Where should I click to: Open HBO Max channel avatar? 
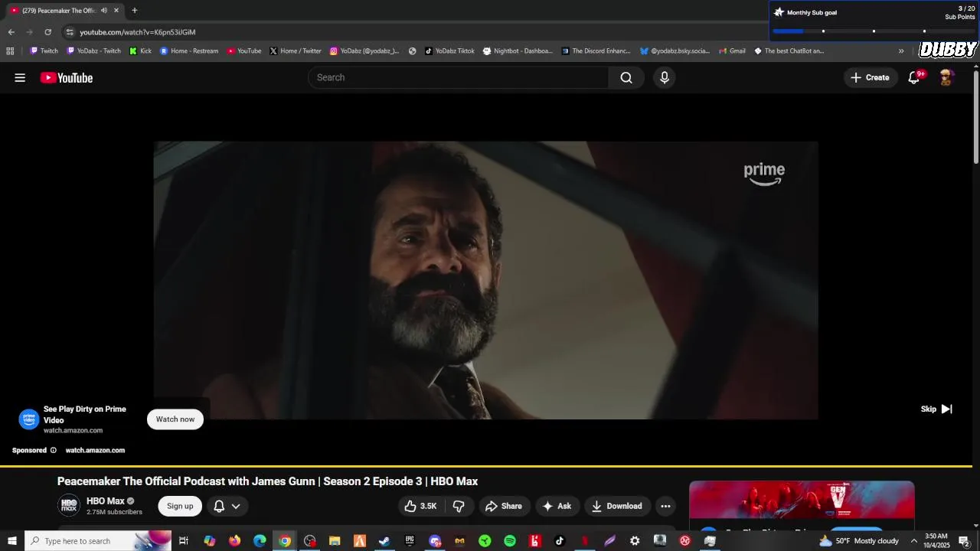click(69, 505)
